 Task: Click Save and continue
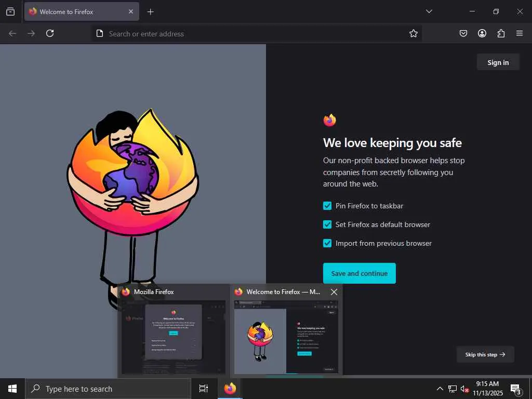point(360,273)
